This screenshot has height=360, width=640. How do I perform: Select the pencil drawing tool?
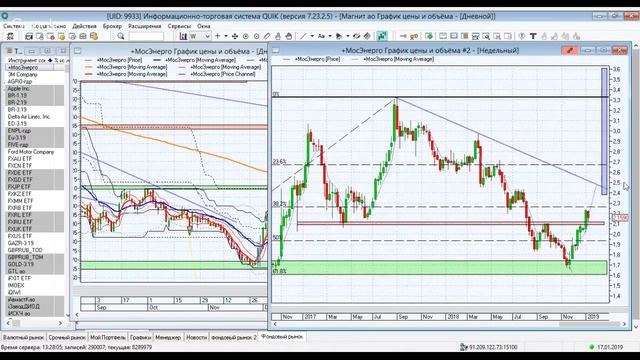click(267, 36)
